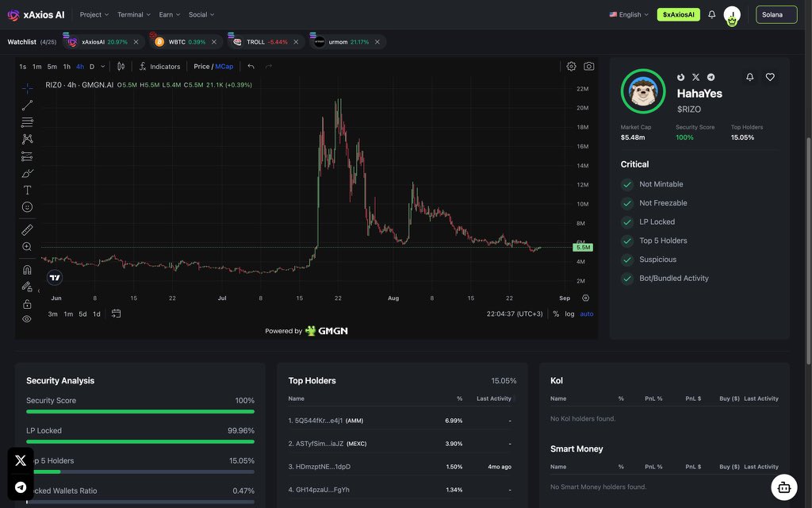Open HahaYes Telegram link
The image size is (812, 508).
pos(711,77)
